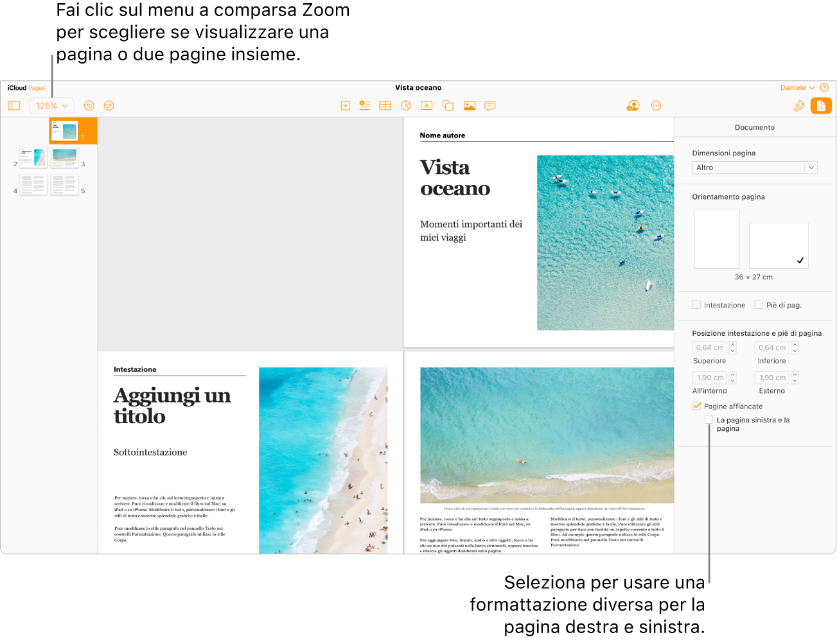Click the Intestazione page header text
The height and width of the screenshot is (644, 837).
tap(135, 369)
